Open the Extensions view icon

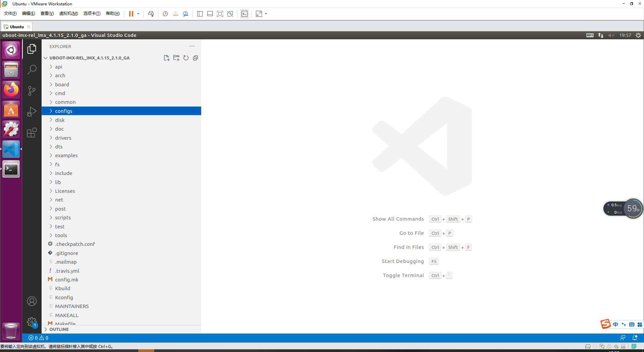click(32, 133)
